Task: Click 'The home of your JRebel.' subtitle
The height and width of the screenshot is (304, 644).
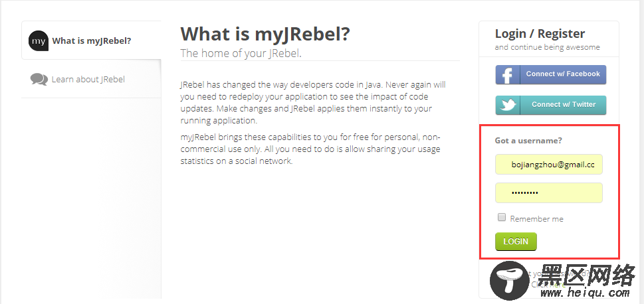Action: [241, 53]
